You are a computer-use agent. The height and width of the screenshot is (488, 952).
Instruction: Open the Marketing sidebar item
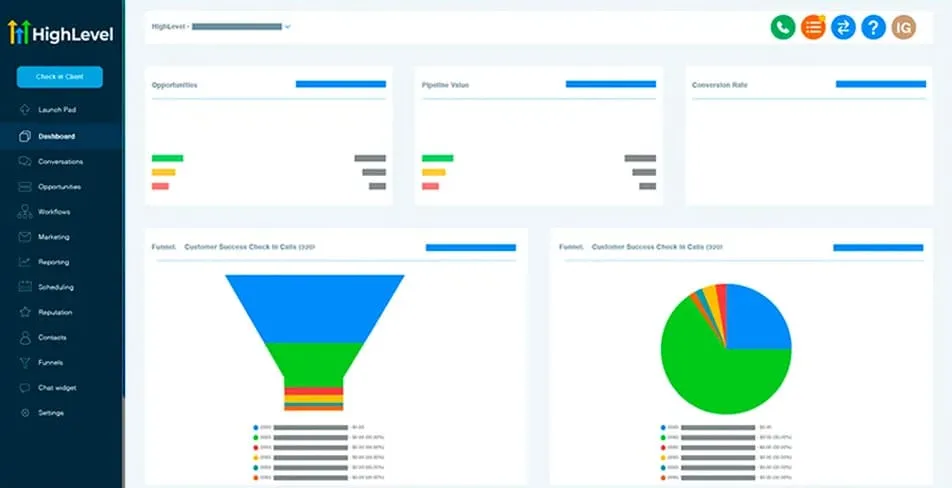54,237
